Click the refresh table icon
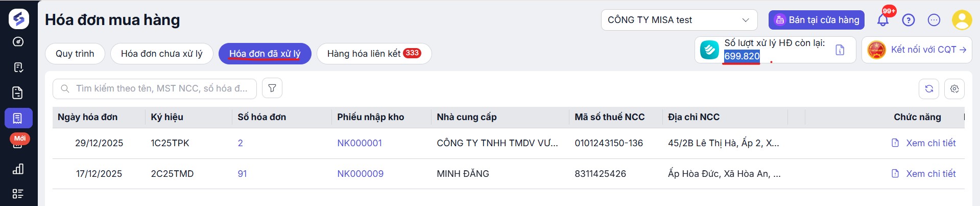This screenshot has height=206, width=980. [x=929, y=89]
